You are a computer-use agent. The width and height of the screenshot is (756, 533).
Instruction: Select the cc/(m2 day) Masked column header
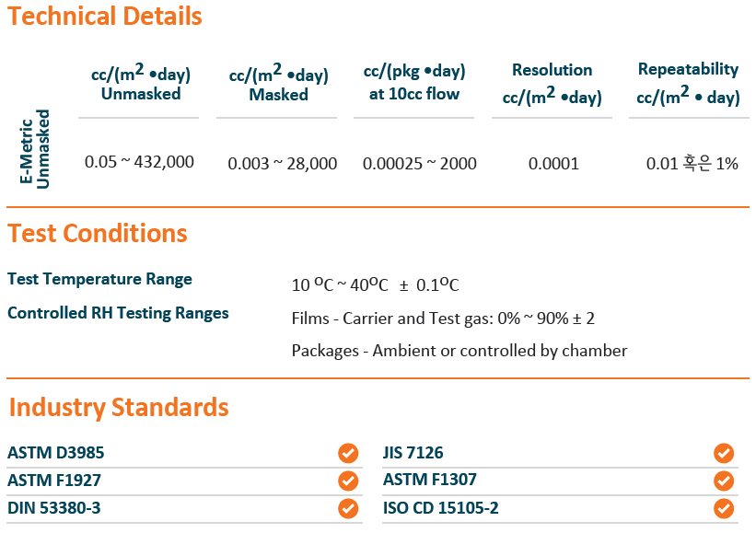pyautogui.click(x=279, y=83)
